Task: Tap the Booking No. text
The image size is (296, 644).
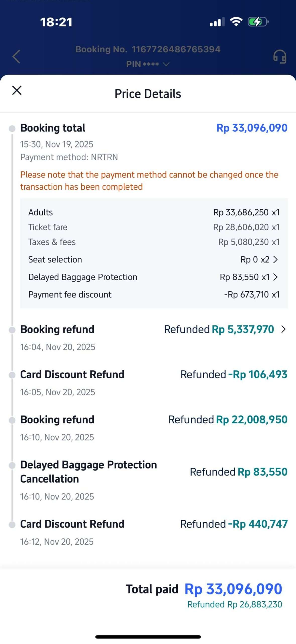Action: point(148,49)
